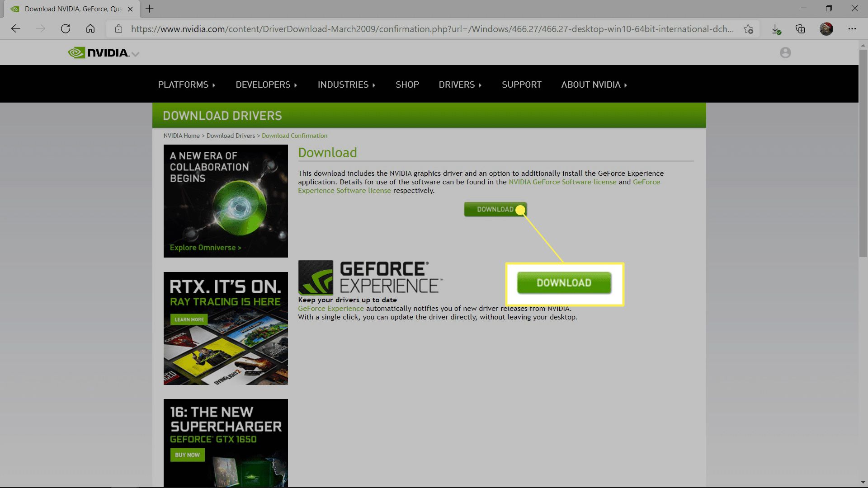Expand the DRIVERS menu

coord(460,84)
